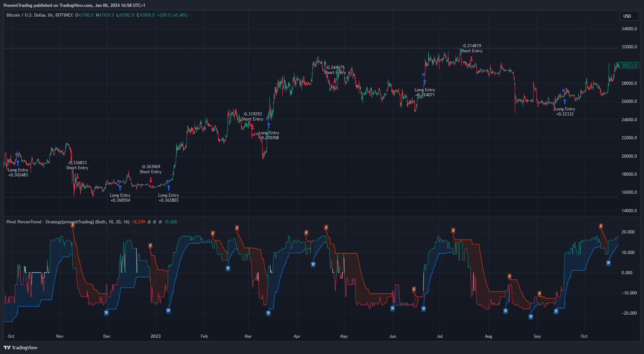Click the 15.000 indicator value
644x354 pixels.
click(x=171, y=222)
